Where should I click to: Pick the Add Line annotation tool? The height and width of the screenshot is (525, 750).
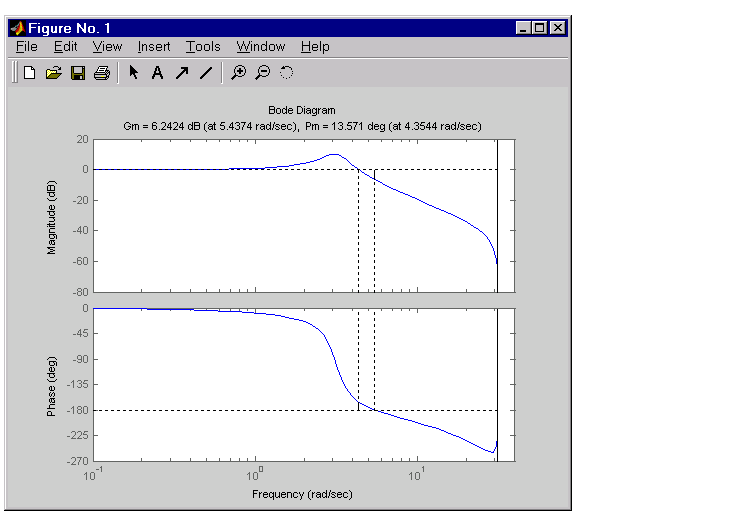click(x=206, y=73)
